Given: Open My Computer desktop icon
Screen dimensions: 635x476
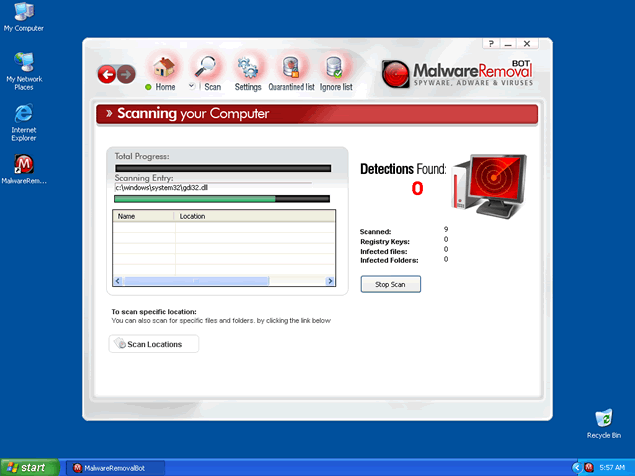Looking at the screenshot, I should [x=23, y=13].
